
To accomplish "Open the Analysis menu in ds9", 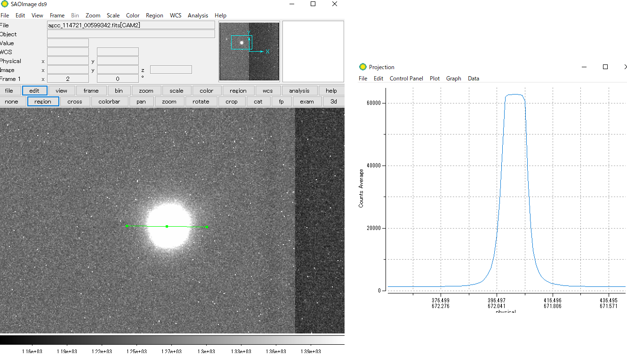I will pyautogui.click(x=198, y=16).
